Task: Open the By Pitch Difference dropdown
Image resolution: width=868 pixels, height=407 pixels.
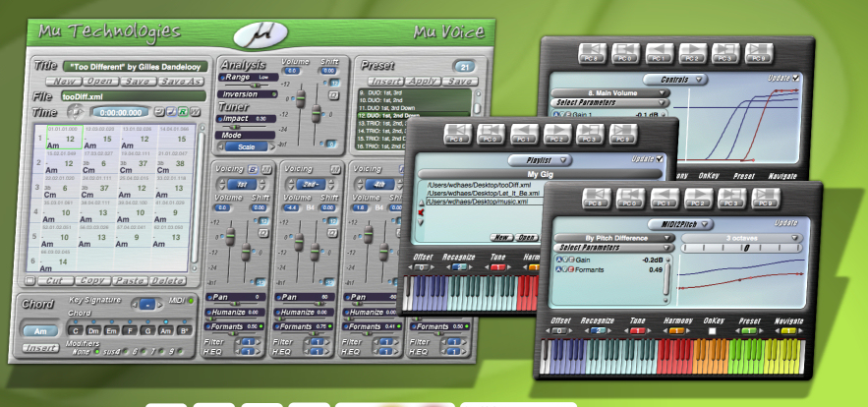Action: [614, 238]
